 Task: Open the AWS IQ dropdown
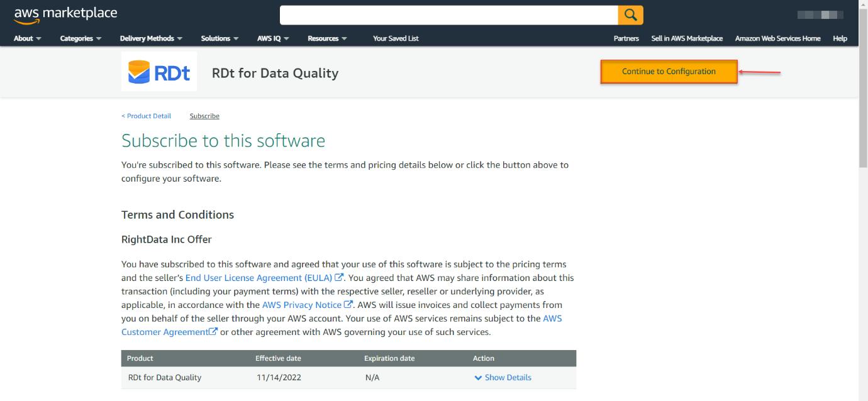(273, 38)
